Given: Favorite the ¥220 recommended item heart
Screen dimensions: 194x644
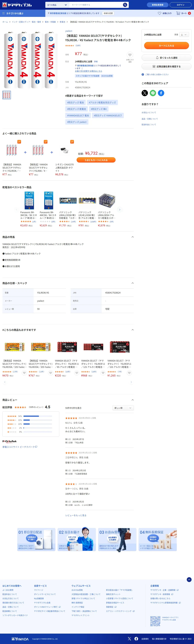Looking at the screenshot, I should coord(77,373).
